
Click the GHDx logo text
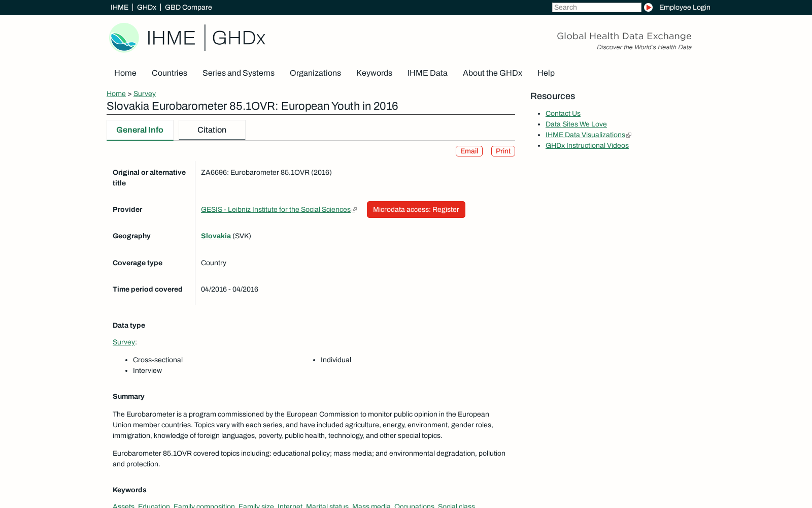(x=239, y=38)
